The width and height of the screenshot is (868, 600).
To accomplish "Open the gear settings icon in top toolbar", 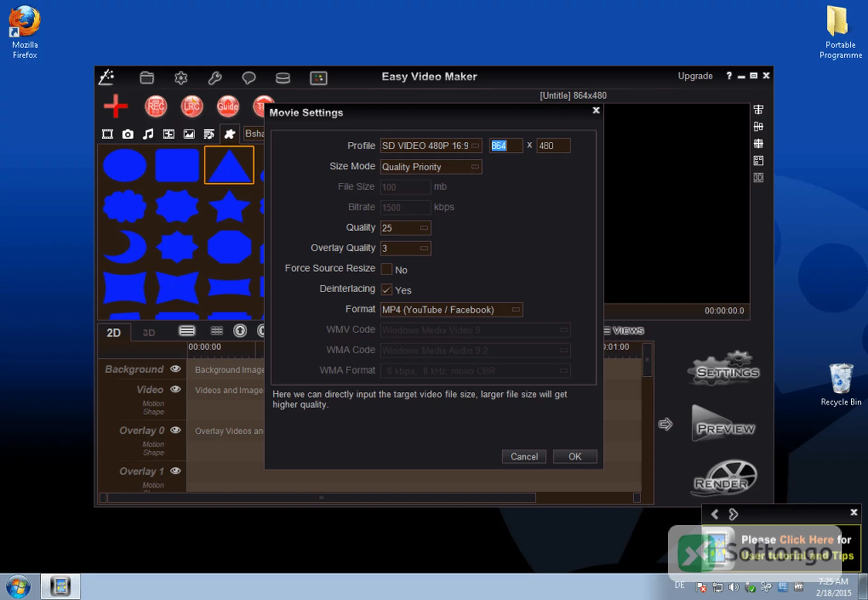I will 181,78.
